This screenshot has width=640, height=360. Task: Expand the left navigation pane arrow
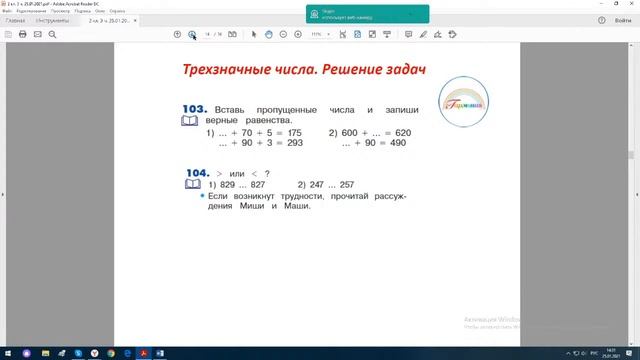pyautogui.click(x=2, y=195)
